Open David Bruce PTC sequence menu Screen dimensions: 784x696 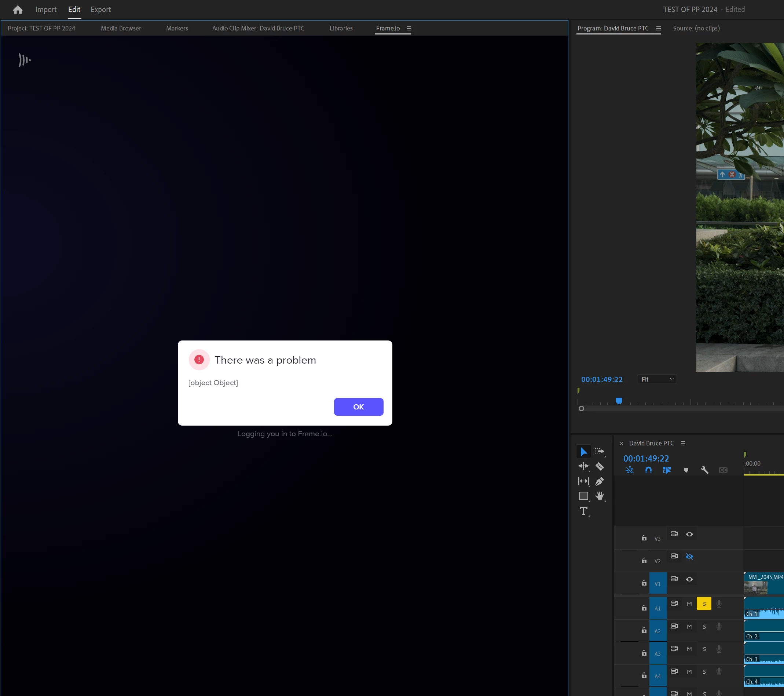coord(683,443)
